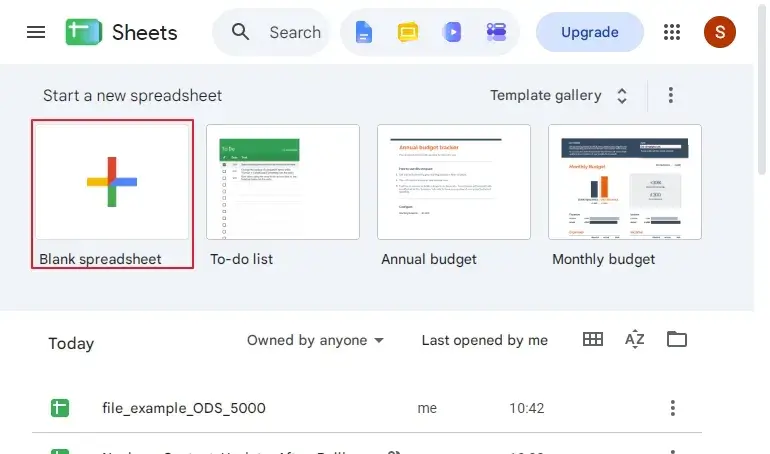Open the blue Docs app icon
Screen dimensions: 770x454
pos(363,32)
